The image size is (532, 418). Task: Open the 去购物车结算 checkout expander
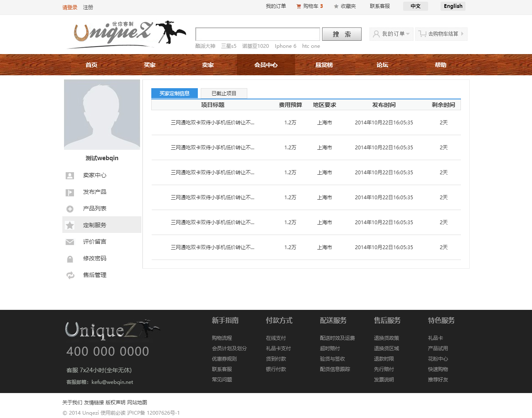tap(441, 34)
